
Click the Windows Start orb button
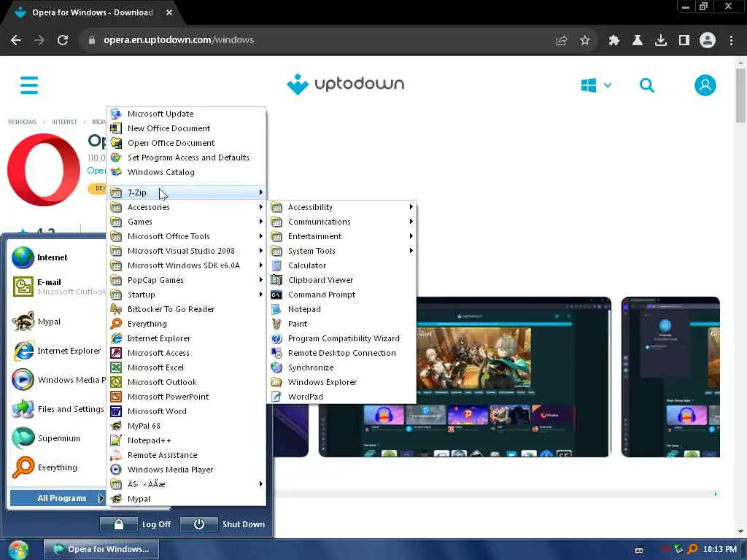pyautogui.click(x=18, y=550)
